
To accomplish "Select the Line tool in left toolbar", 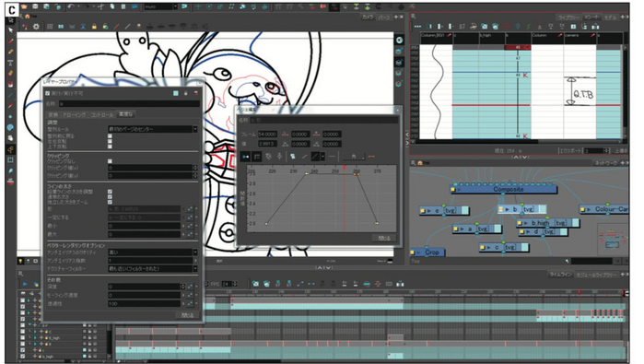I will coord(11,95).
